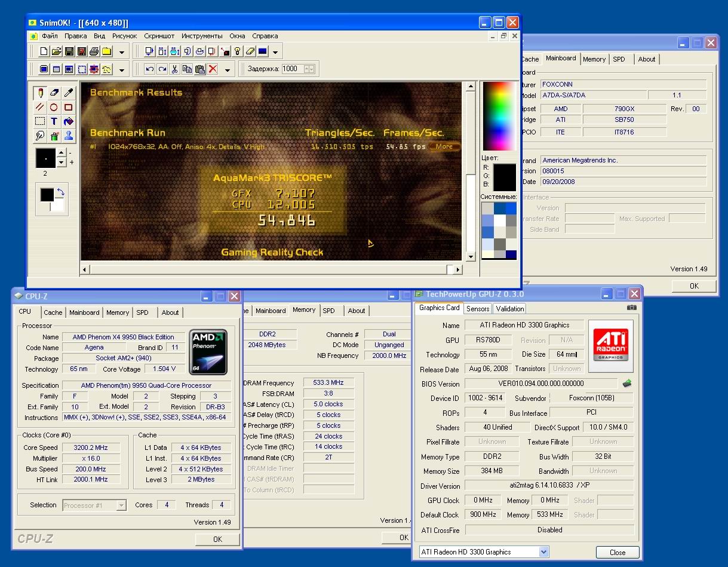Pick a color from the spectrum palette
This screenshot has width=728, height=567.
499,115
